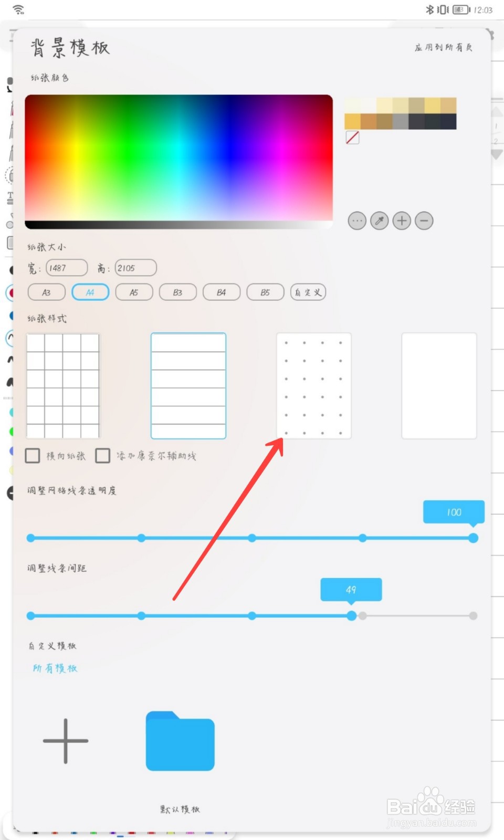Choose the grid paper style thumbnail
The width and height of the screenshot is (504, 840).
[x=63, y=386]
